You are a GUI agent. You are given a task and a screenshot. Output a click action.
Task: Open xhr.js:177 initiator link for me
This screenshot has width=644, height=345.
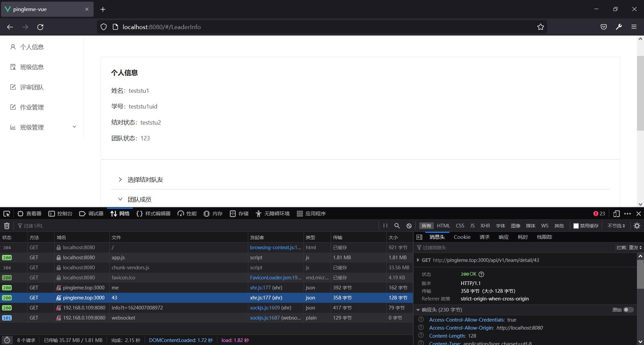[260, 288]
